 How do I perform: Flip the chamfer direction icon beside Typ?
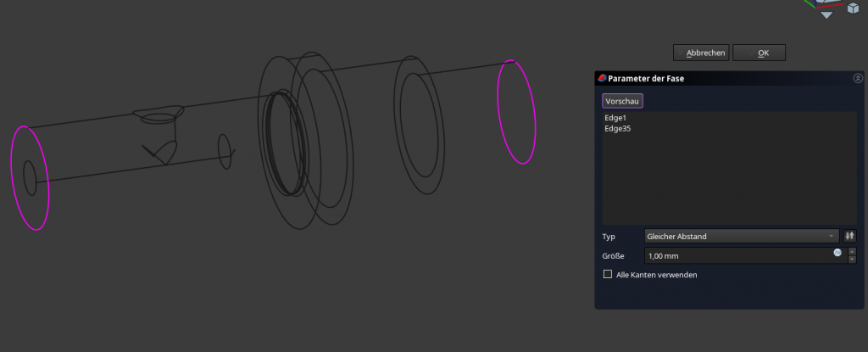(x=850, y=236)
